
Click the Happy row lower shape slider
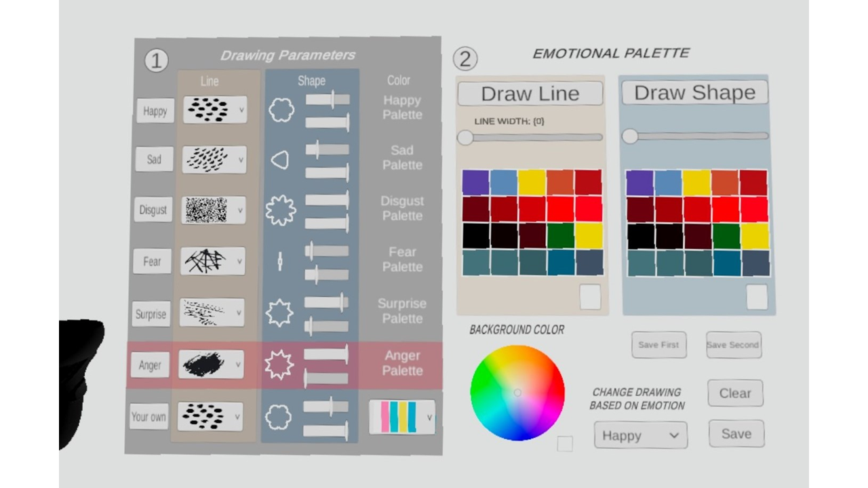point(328,123)
